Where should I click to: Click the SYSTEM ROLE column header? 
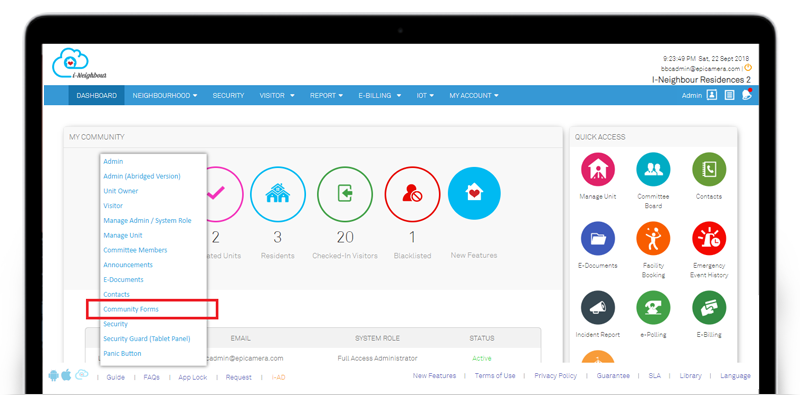coord(378,338)
